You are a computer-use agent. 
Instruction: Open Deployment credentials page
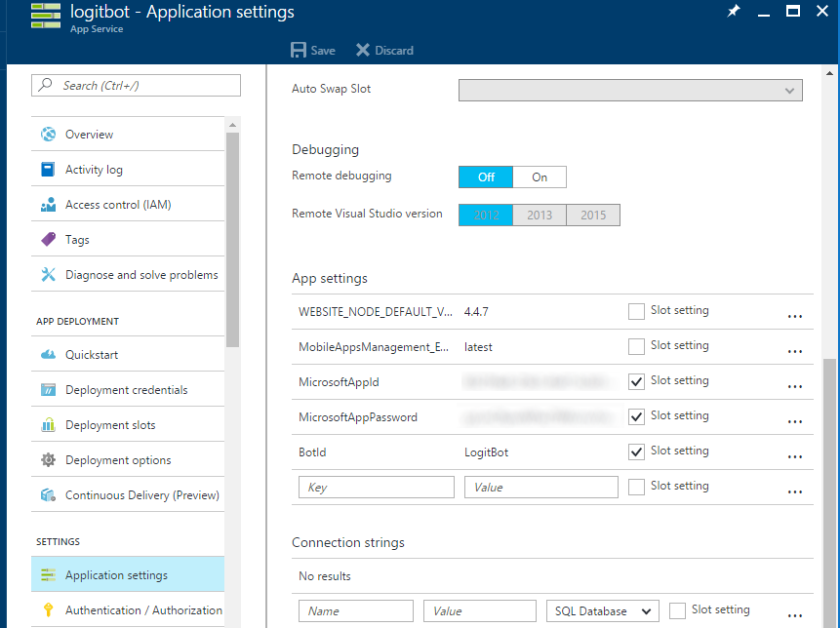pos(128,390)
